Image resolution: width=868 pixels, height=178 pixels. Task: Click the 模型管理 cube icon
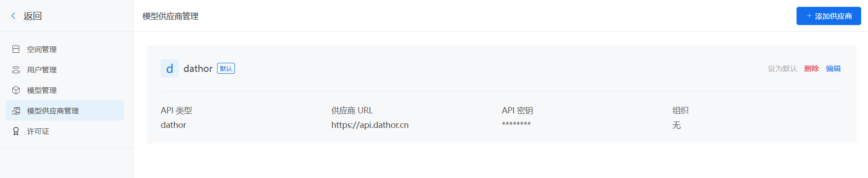click(x=16, y=90)
